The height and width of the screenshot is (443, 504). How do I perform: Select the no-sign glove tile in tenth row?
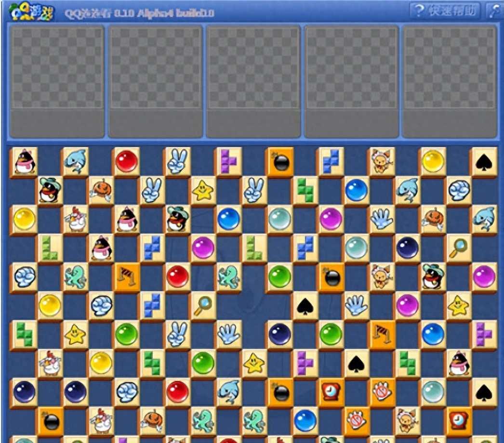pyautogui.click(x=357, y=421)
